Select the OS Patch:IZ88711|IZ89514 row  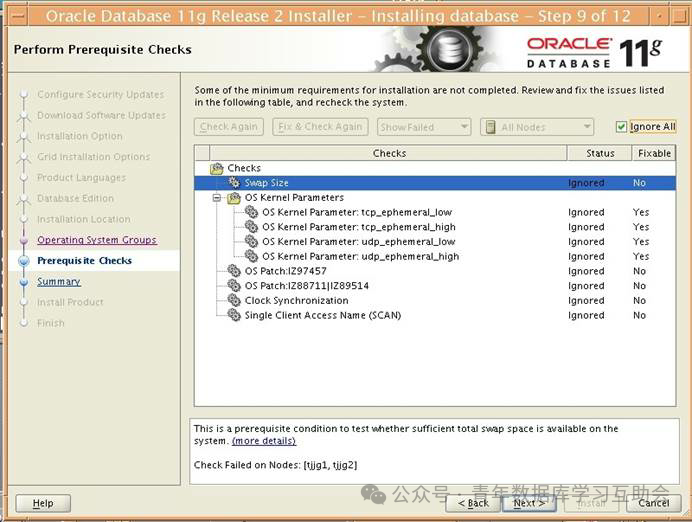pos(435,285)
